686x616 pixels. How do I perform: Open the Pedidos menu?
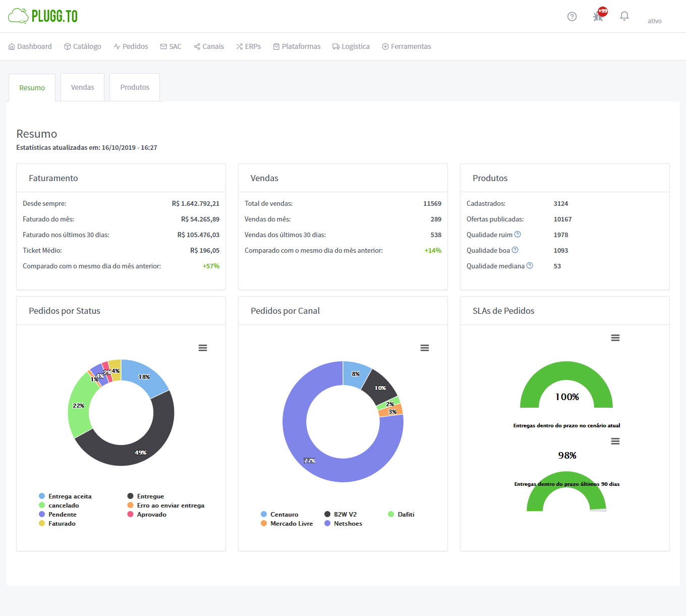(131, 46)
